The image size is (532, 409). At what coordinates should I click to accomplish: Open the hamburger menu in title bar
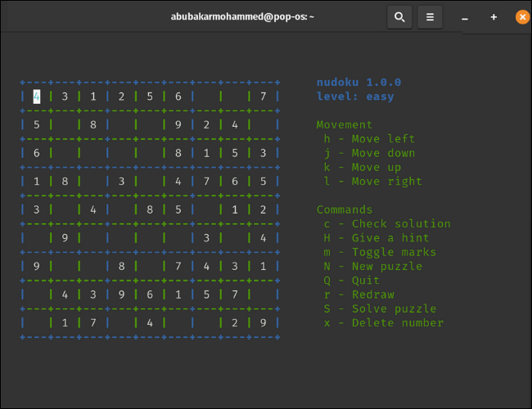point(430,16)
